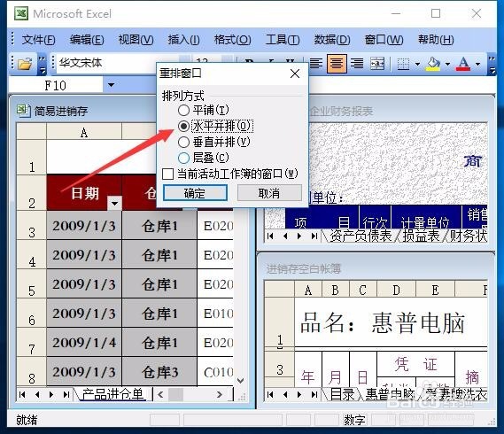Viewport: 504px width, 434px height.
Task: Go to previous sheet in 简易进销存 window
Action: [x=37, y=394]
